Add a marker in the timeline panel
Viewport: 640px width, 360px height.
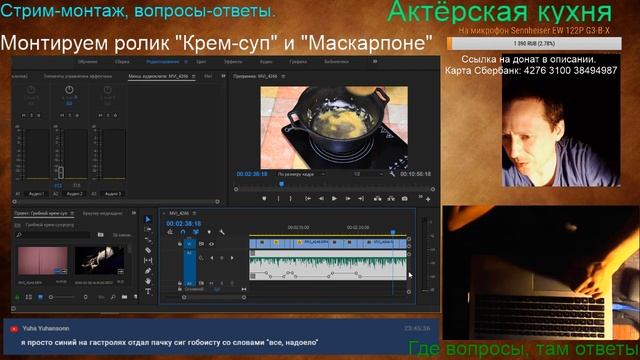pos(209,232)
